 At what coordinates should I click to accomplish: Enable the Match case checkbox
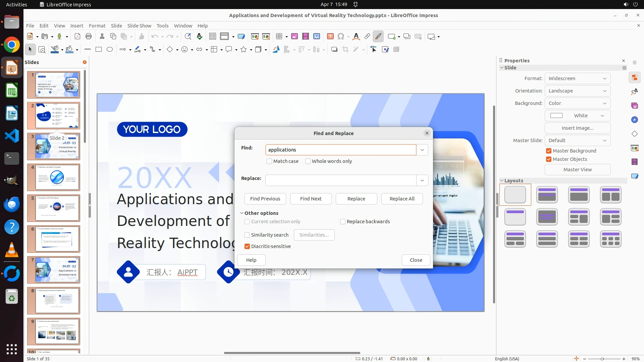(x=269, y=161)
